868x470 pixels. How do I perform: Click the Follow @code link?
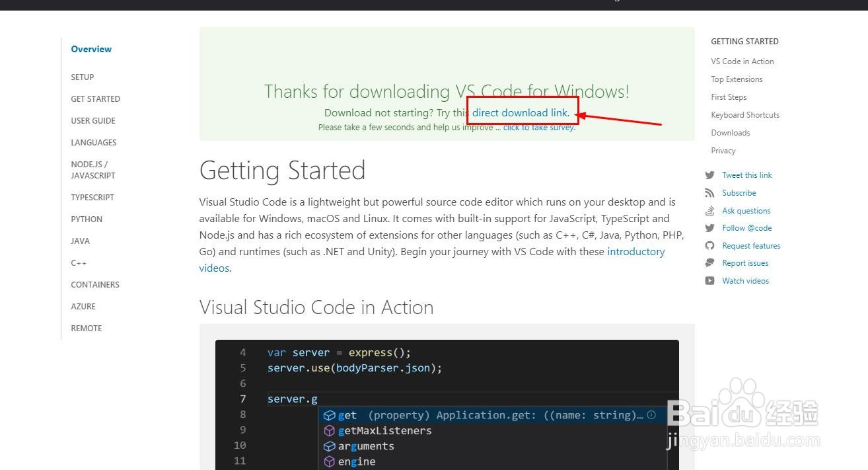pyautogui.click(x=747, y=228)
